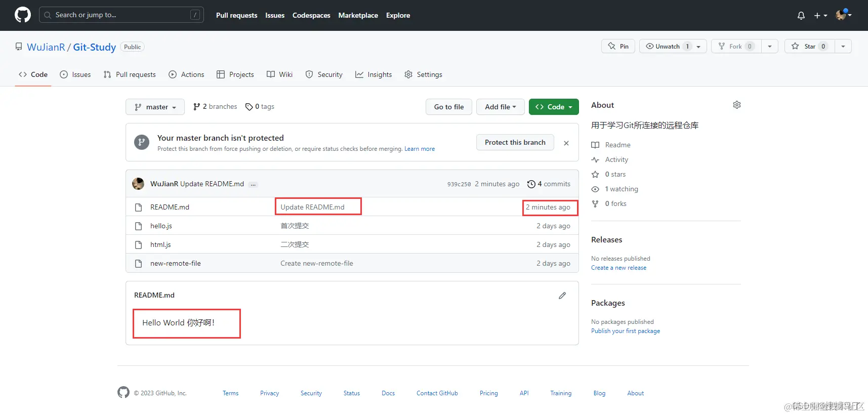View commit history clock icon

pyautogui.click(x=531, y=184)
